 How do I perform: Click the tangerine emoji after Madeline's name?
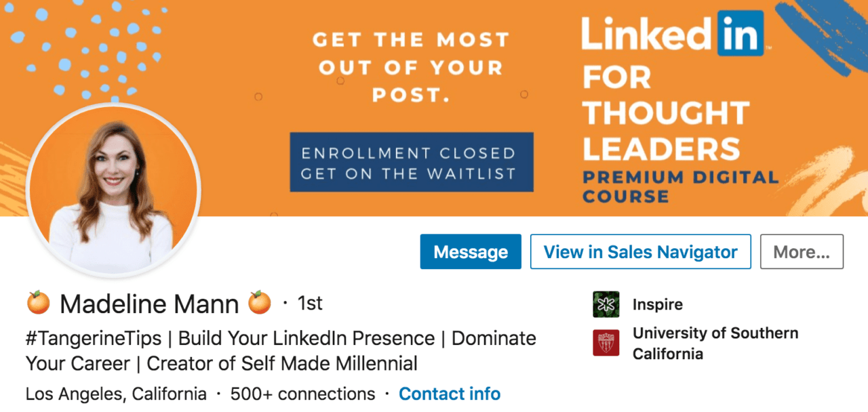260,304
